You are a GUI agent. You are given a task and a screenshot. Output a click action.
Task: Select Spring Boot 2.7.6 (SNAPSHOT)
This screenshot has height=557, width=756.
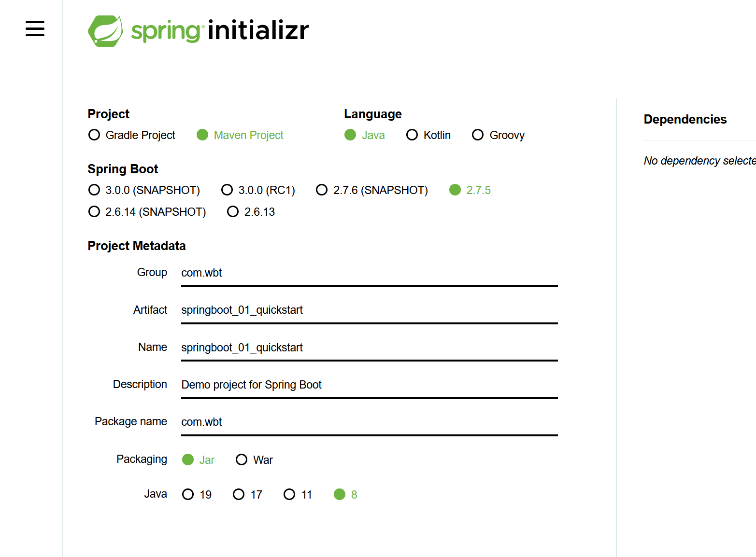322,190
